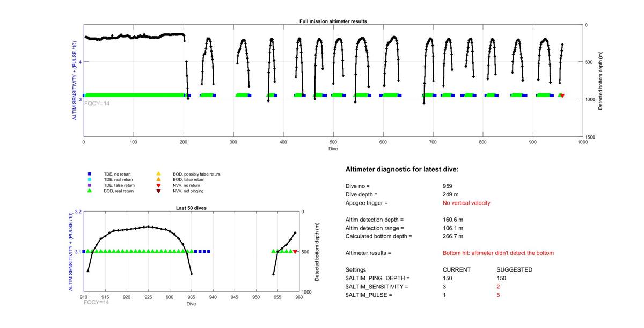
Task: Select legend text 'NVV, not pinging'
Action: pos(188,191)
